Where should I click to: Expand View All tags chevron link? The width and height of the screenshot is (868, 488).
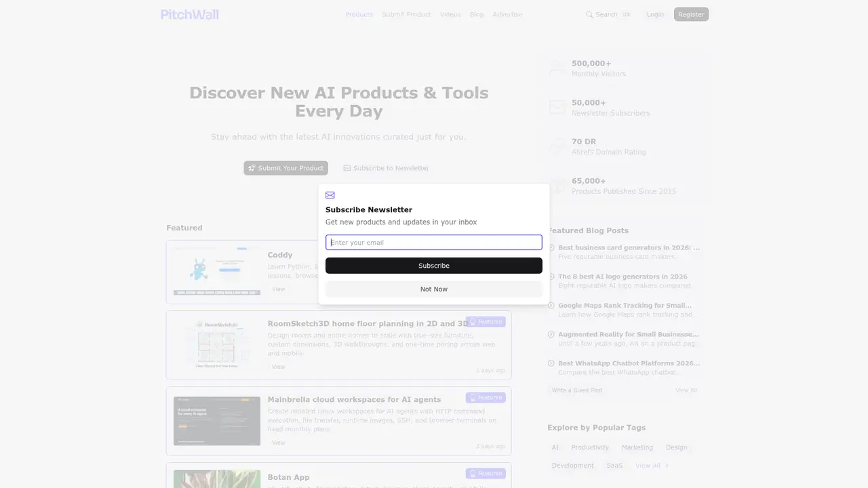pos(652,466)
